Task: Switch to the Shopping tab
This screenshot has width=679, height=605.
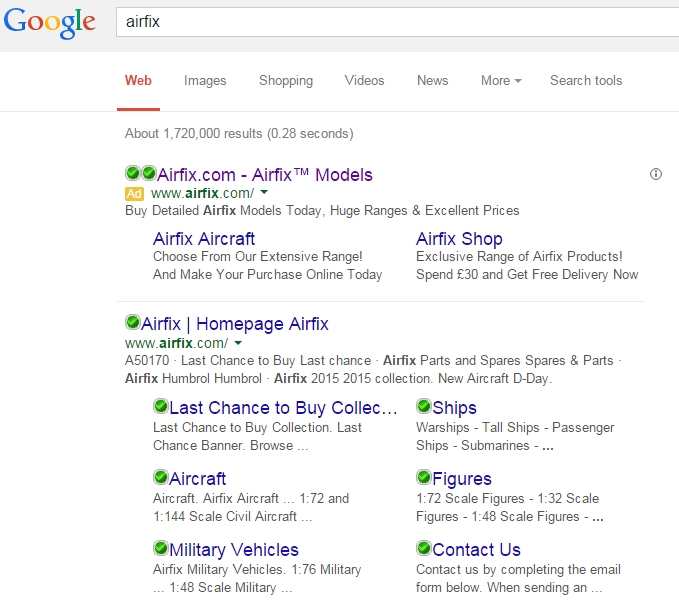Action: [286, 81]
